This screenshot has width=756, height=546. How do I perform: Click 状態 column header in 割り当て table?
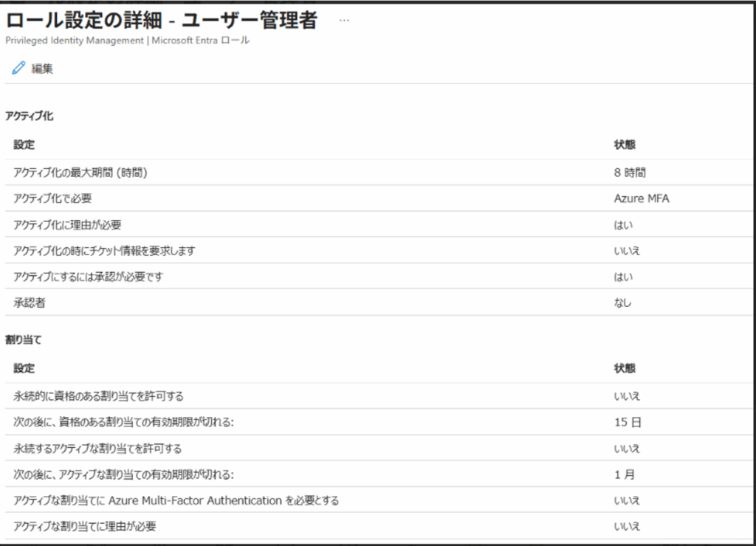[625, 368]
